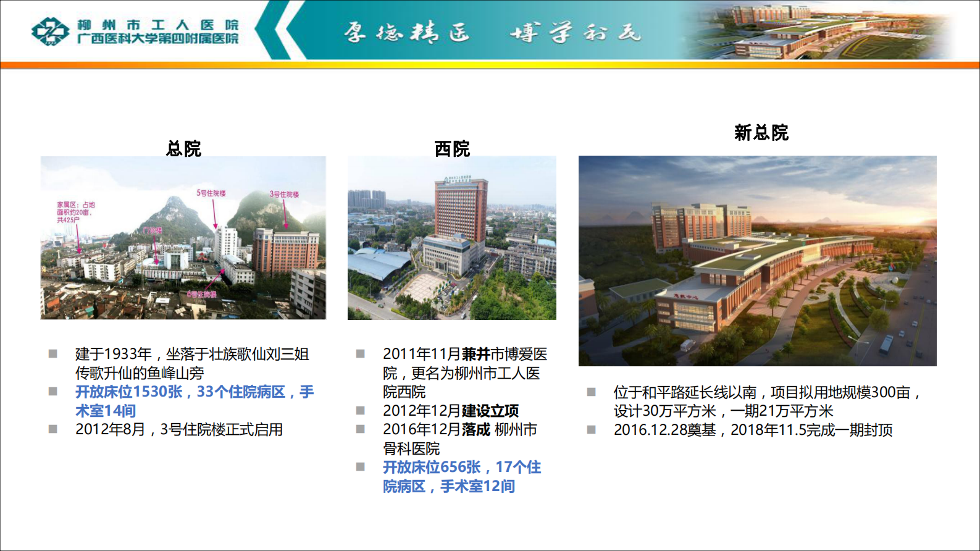Select the 总院 heading
The height and width of the screenshot is (551, 980).
point(183,148)
